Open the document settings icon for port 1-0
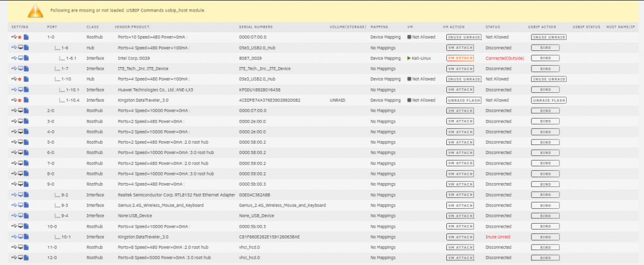The height and width of the screenshot is (265, 644). point(26,37)
